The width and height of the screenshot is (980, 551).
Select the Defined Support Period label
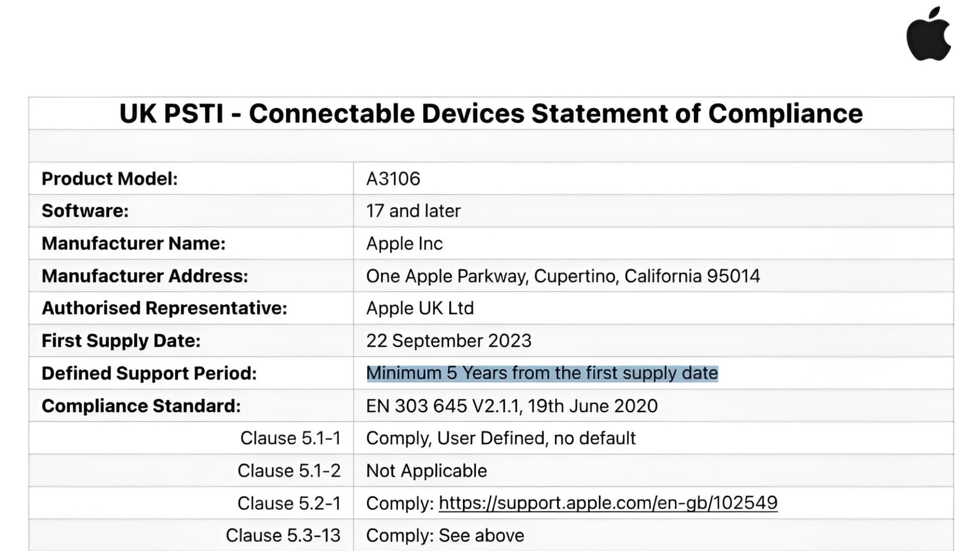tap(149, 373)
